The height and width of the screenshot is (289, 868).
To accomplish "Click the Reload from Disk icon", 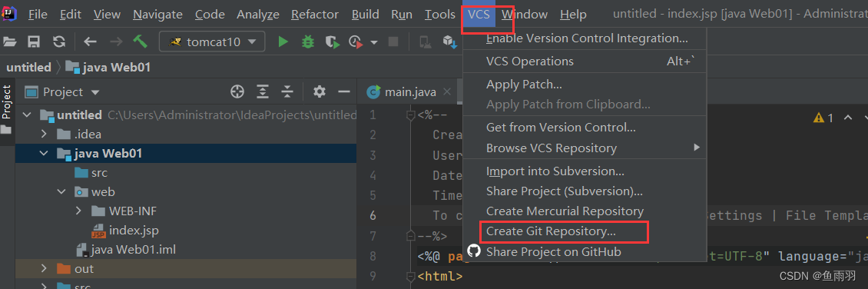I will (58, 42).
